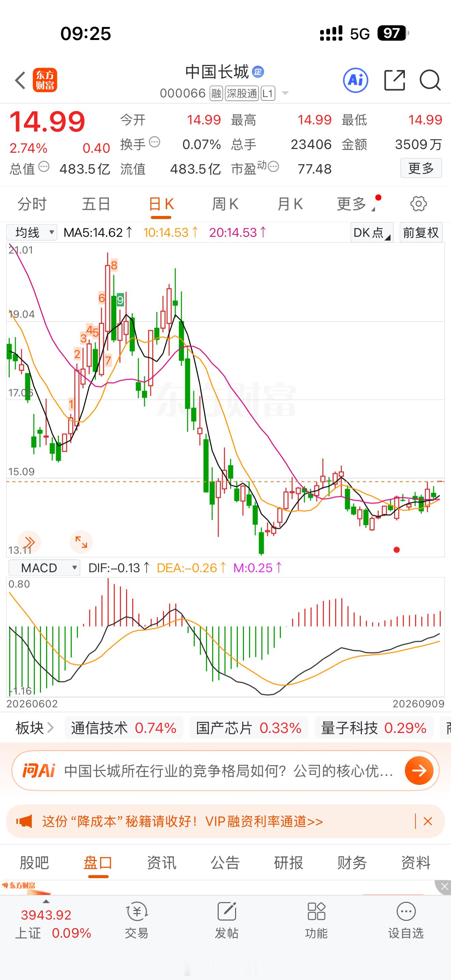Send 问Ai question with orange arrow
Image resolution: width=451 pixels, height=980 pixels.
pyautogui.click(x=419, y=771)
